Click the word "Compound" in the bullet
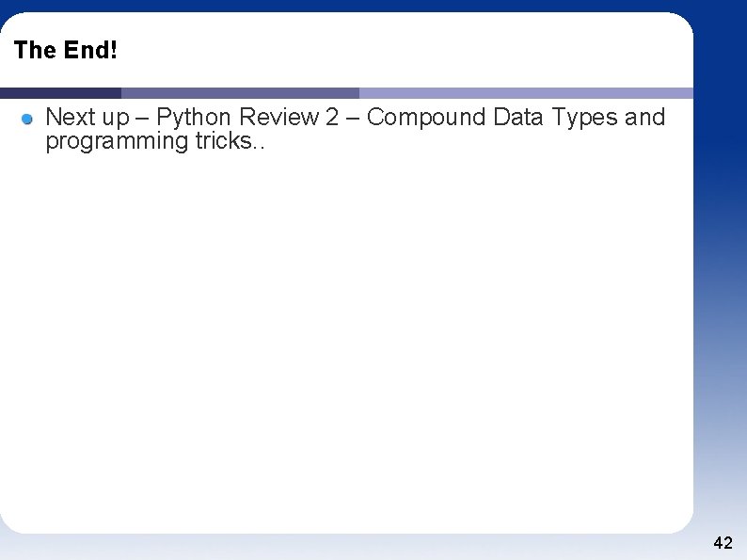Viewport: 747px width, 560px height. click(425, 118)
